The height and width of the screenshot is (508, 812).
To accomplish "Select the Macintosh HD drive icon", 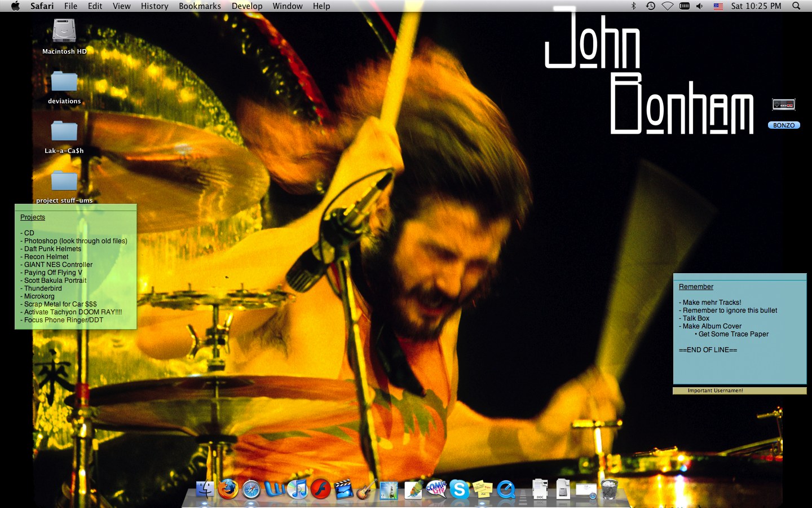I will tap(64, 30).
